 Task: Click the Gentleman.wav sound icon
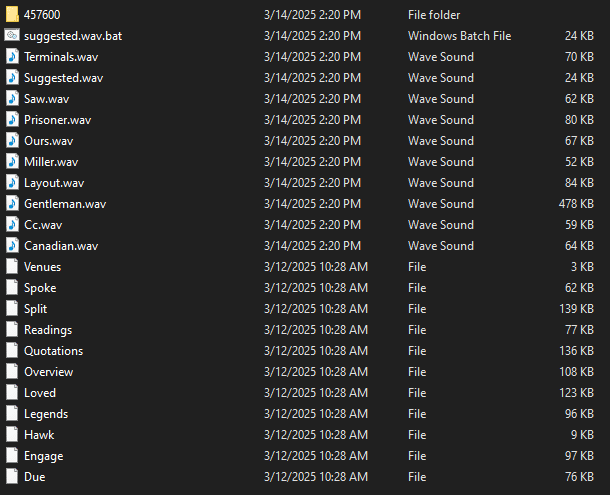click(x=12, y=204)
